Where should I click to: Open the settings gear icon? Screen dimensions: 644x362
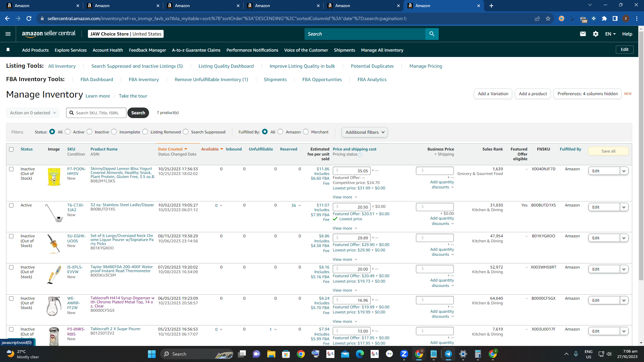point(596,34)
